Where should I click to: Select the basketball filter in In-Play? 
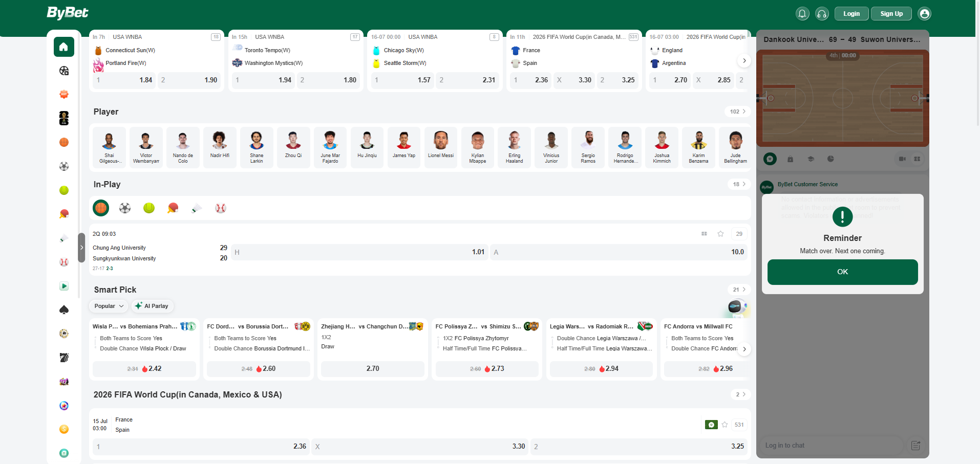pyautogui.click(x=101, y=208)
